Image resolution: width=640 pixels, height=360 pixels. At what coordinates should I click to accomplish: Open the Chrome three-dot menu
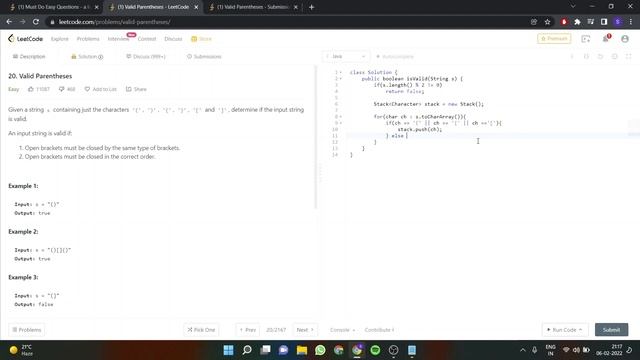[631, 22]
